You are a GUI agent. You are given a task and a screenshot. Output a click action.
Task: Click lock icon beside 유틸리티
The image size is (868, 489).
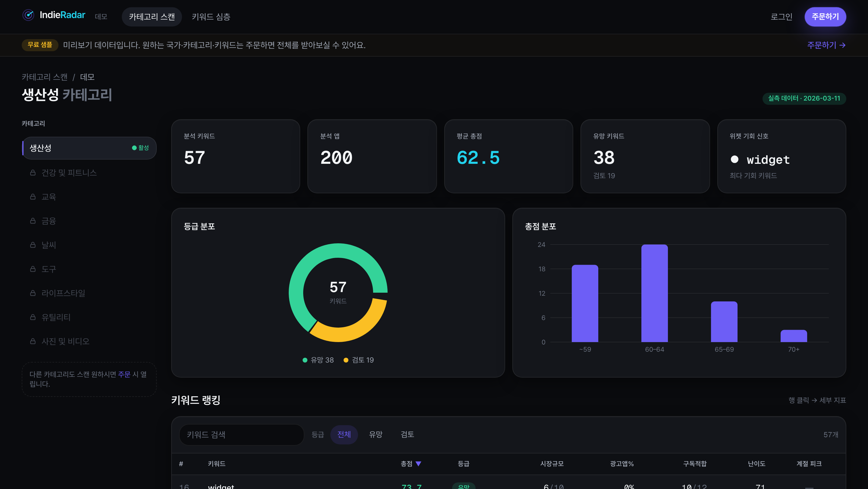33,317
